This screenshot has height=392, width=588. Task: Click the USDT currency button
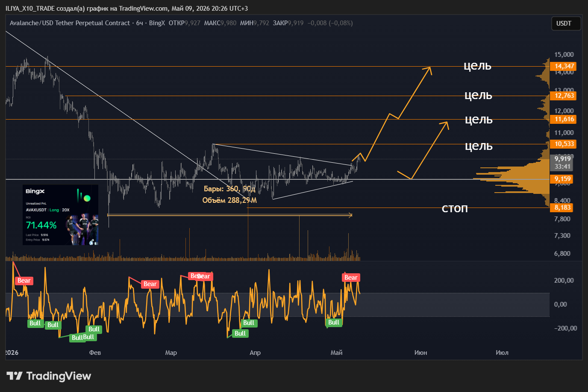point(565,23)
